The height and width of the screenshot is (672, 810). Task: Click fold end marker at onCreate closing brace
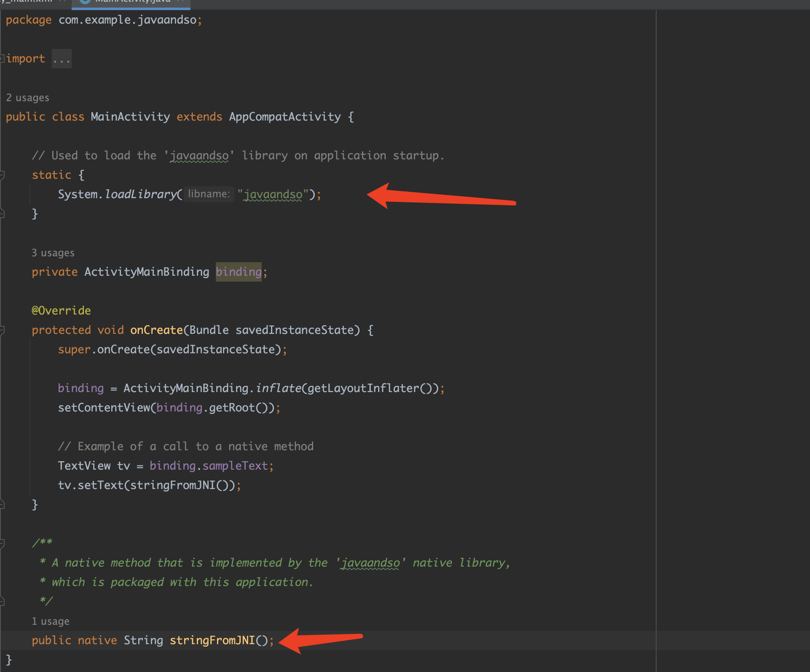click(2, 504)
